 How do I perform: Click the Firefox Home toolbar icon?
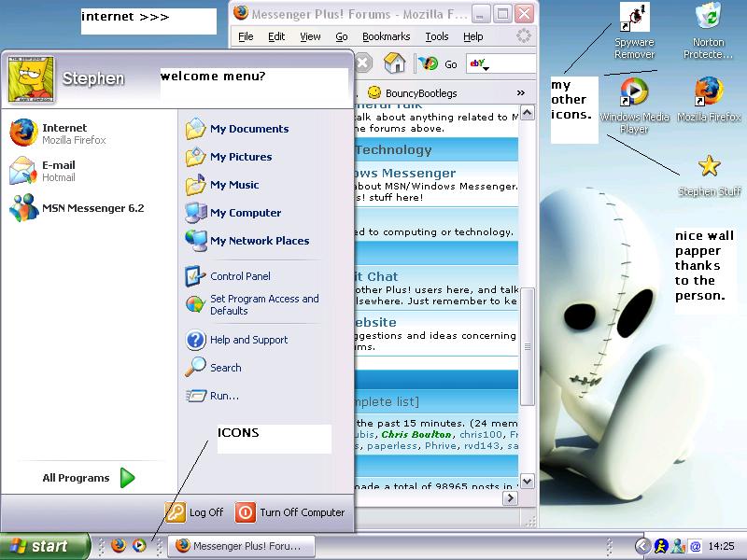click(395, 63)
